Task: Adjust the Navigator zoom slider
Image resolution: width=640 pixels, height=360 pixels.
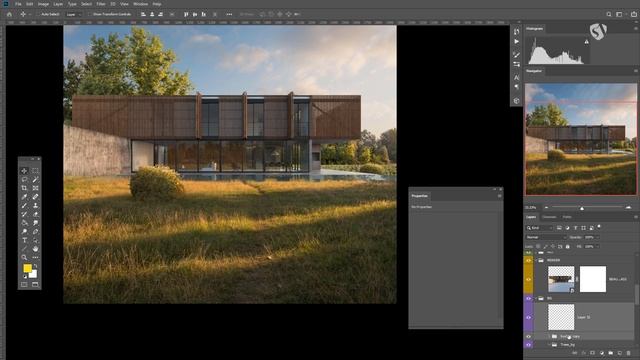Action: pyautogui.click(x=582, y=208)
